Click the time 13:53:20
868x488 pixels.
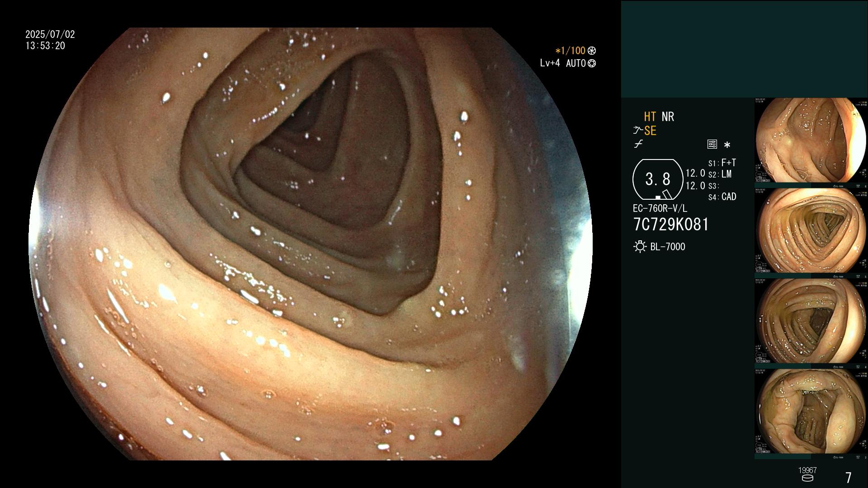click(x=45, y=46)
